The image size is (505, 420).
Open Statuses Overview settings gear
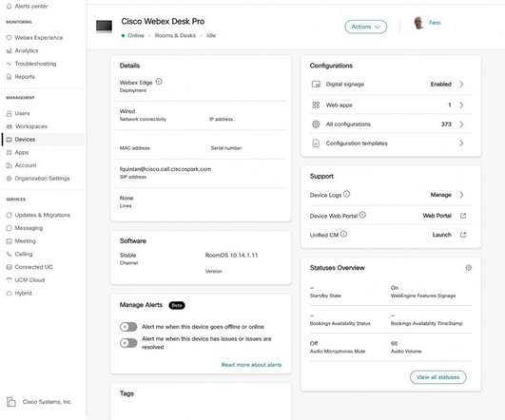[x=468, y=268]
